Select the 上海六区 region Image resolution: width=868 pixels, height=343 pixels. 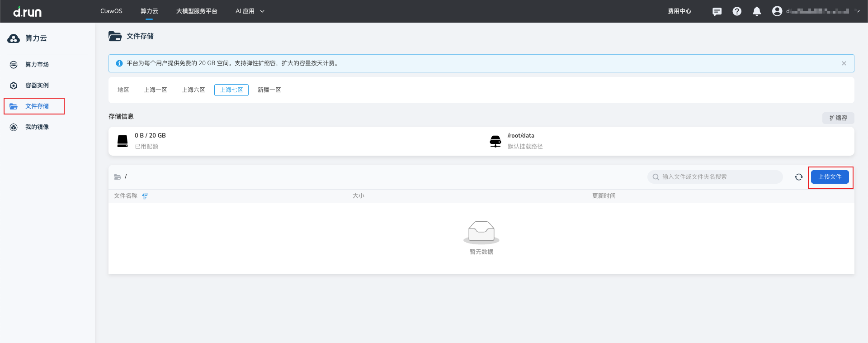click(x=193, y=90)
